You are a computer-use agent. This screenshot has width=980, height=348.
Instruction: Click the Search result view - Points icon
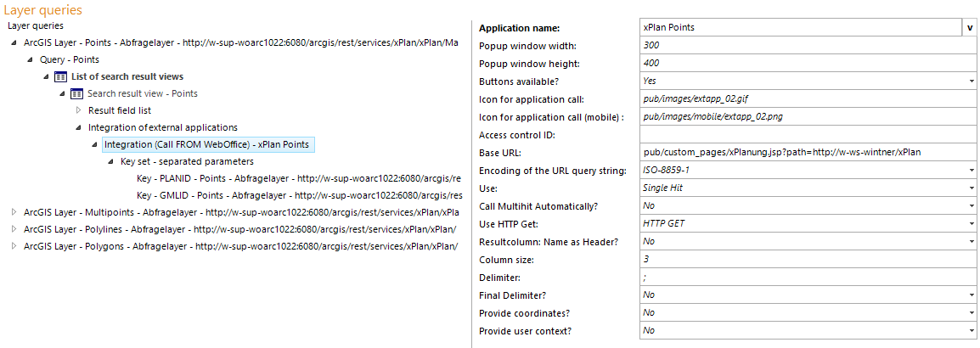(x=77, y=93)
